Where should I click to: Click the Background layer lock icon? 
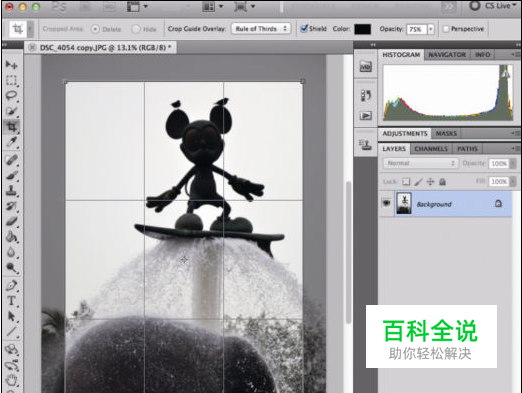(x=498, y=203)
